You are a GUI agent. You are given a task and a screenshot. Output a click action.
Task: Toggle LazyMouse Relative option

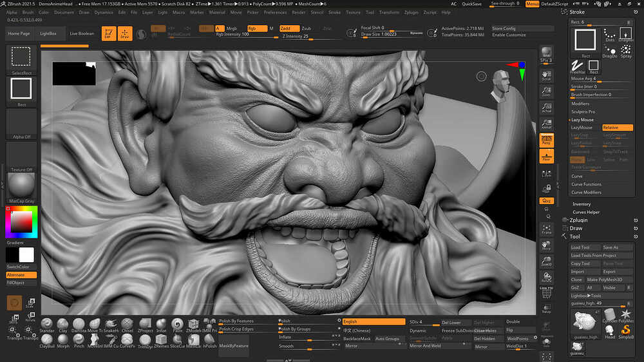point(618,128)
